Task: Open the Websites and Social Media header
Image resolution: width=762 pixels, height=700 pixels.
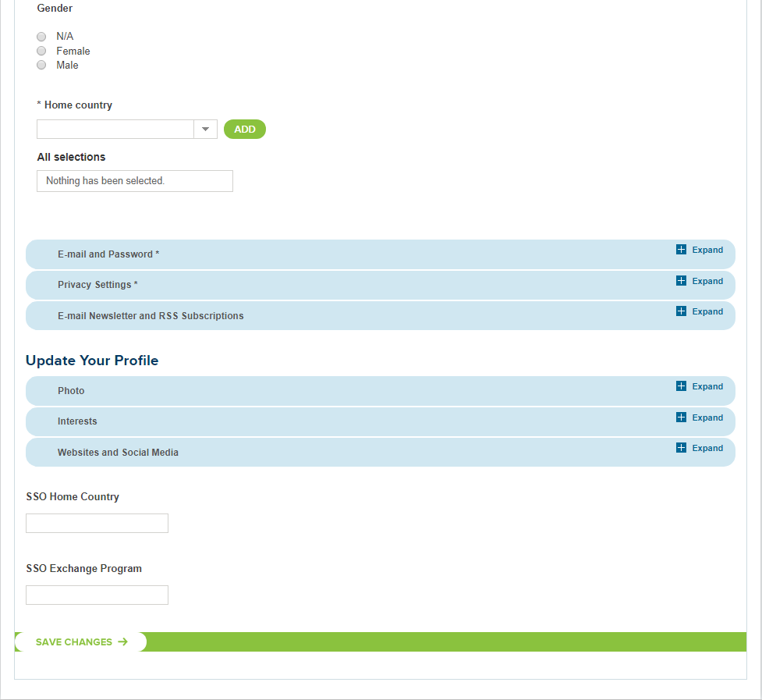Action: pos(381,452)
